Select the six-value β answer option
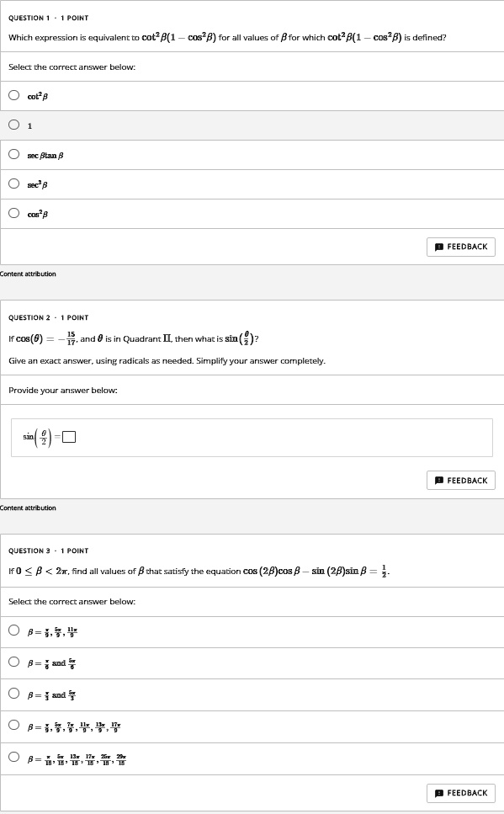The width and height of the screenshot is (504, 814). [13, 726]
